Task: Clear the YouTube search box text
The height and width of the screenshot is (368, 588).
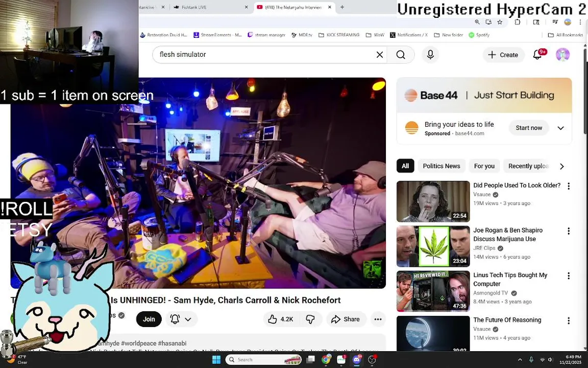Action: coord(380,55)
